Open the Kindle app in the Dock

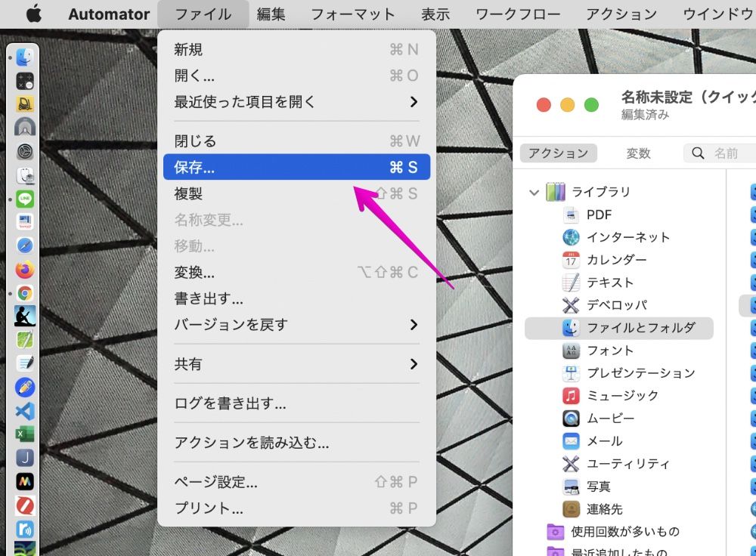tap(25, 317)
